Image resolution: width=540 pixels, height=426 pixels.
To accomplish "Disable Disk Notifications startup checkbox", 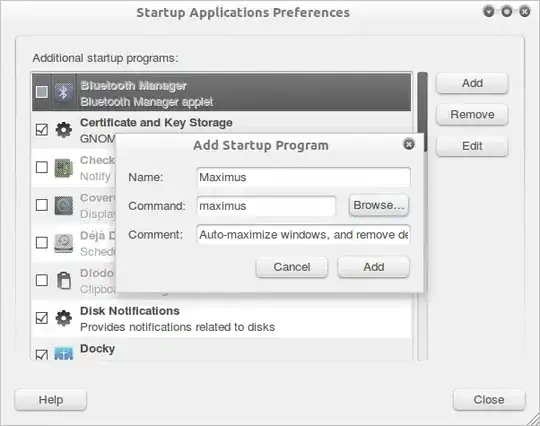I will 42,318.
